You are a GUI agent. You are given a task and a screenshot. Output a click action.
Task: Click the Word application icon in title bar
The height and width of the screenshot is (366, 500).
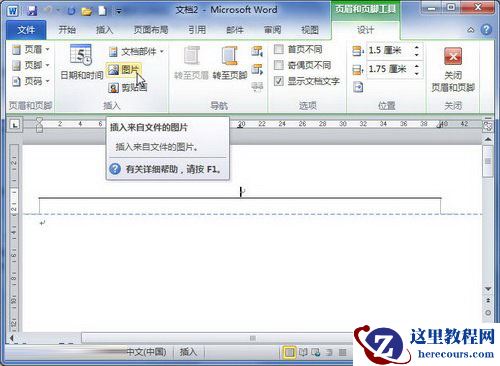coord(13,11)
